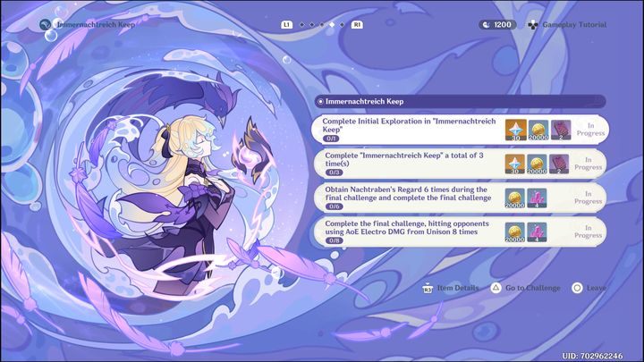Click the Leave button
This screenshot has width=644, height=362.
pos(589,288)
